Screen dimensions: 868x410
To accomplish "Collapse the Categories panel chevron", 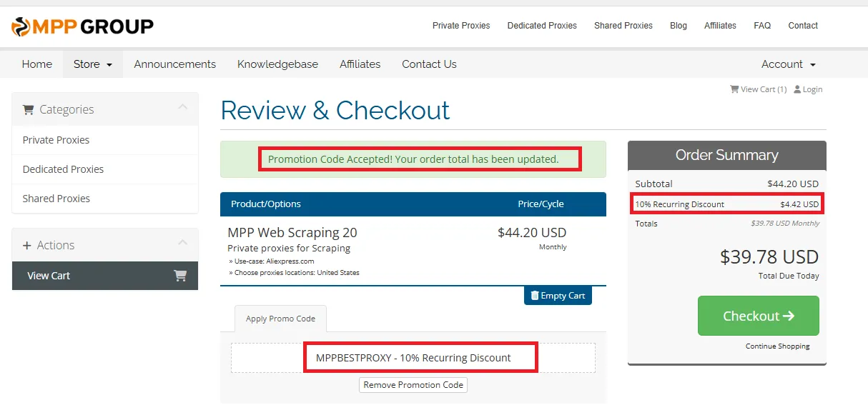I will pos(182,107).
